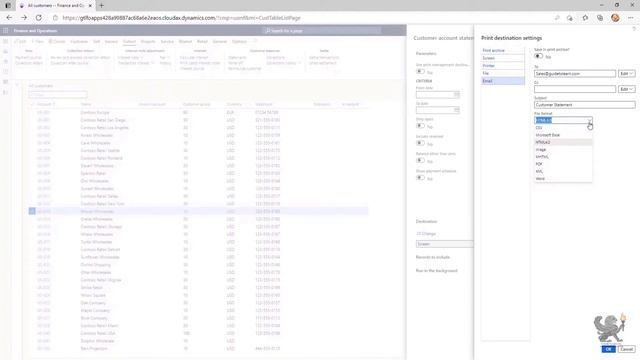This screenshot has height=360, width=640.
Task: Show the filter pane funnel icon
Action: click(x=17, y=85)
